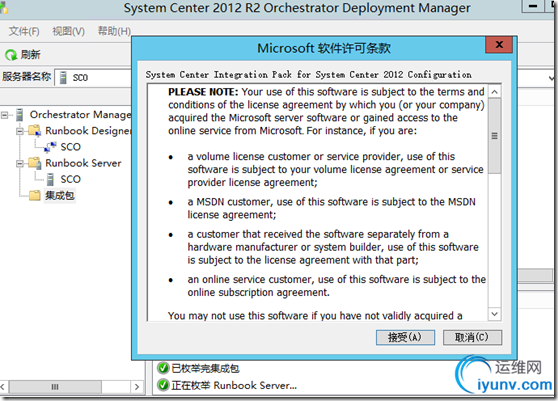
Task: Click the SCO server icon under Runbook Server
Action: point(51,179)
